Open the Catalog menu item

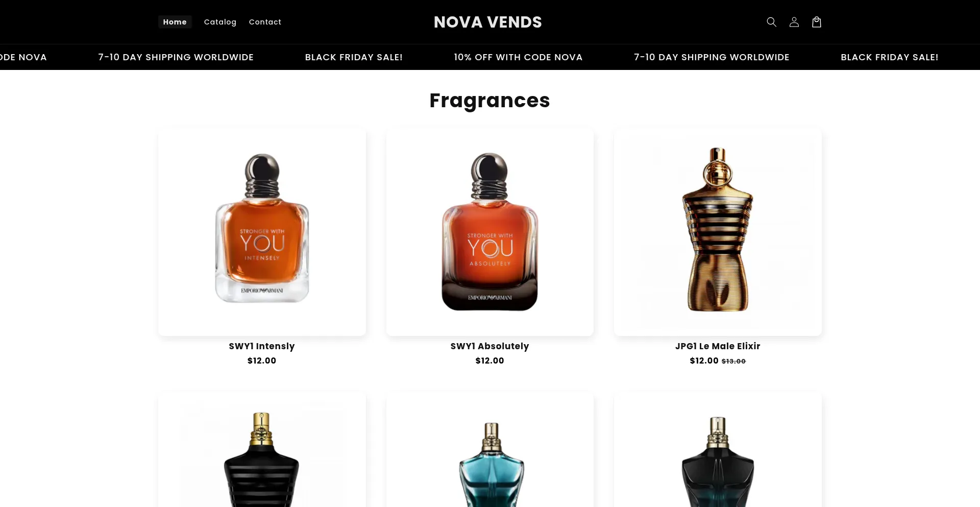pos(220,22)
